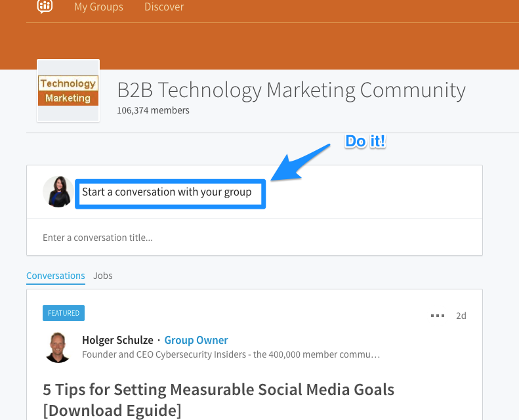Open the My Groups menu

pos(98,7)
